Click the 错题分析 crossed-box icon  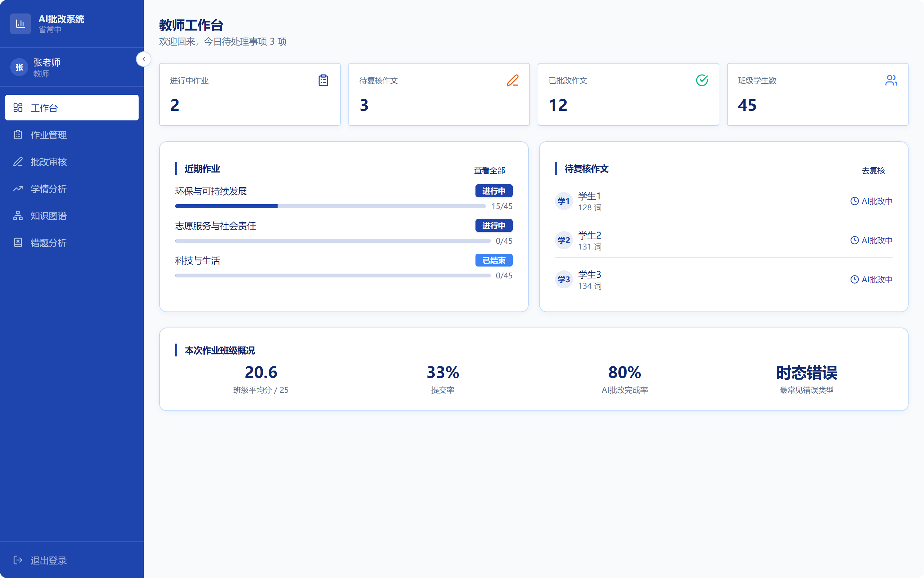18,242
